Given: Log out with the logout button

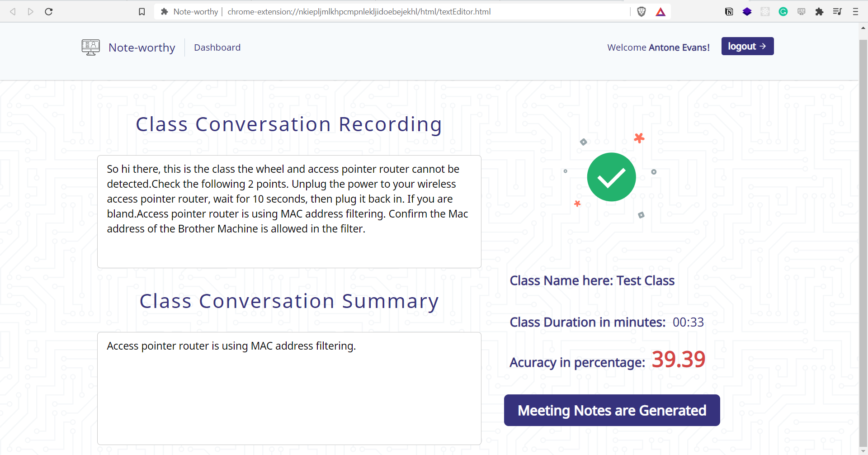Looking at the screenshot, I should [747, 46].
